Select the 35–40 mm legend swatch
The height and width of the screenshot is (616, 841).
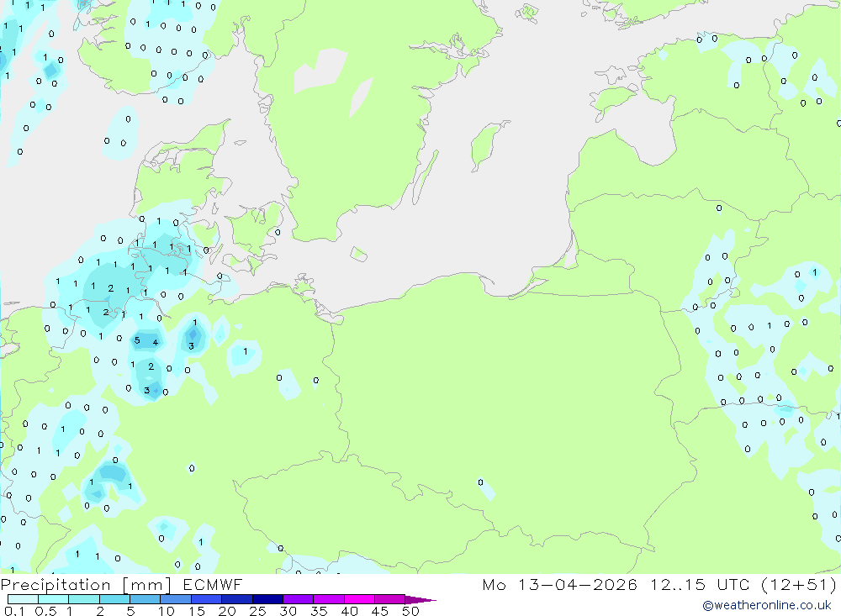coord(328,599)
